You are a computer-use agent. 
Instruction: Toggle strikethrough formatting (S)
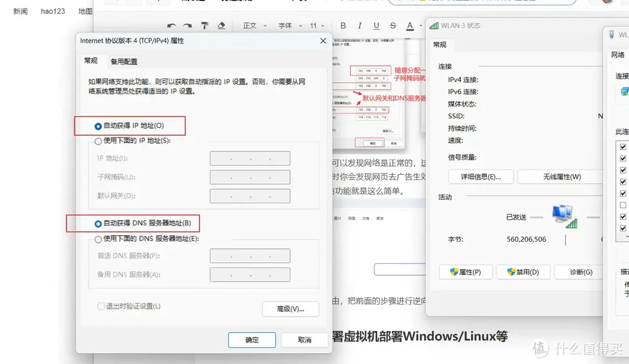[393, 26]
